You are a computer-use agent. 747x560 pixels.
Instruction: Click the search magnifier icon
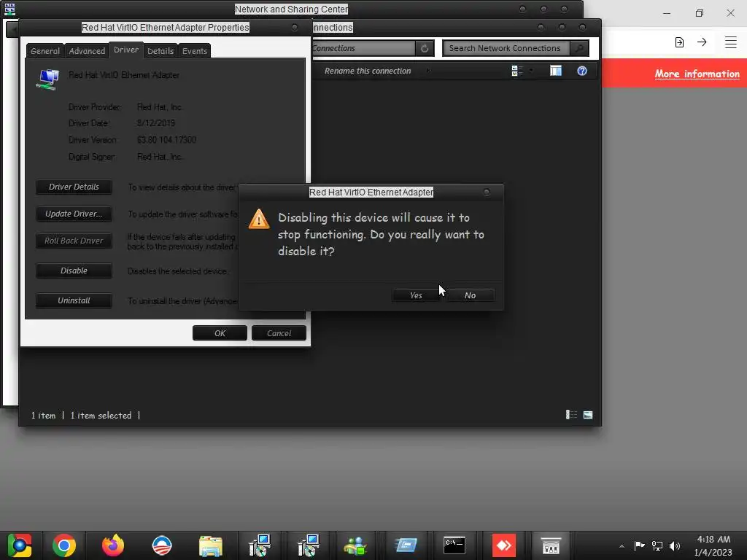(578, 48)
